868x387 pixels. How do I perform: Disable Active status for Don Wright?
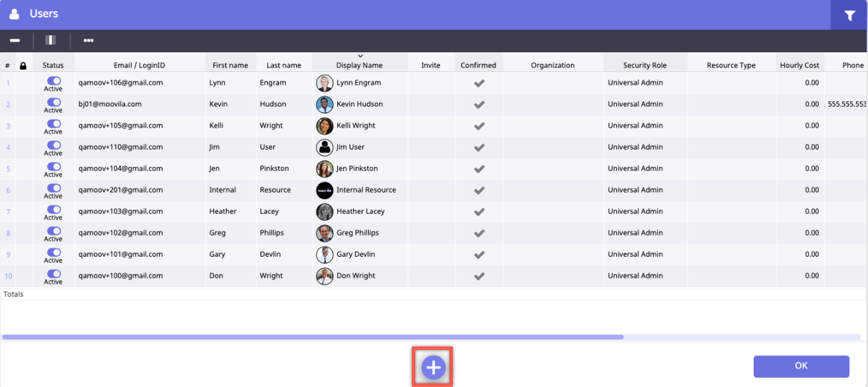[54, 273]
